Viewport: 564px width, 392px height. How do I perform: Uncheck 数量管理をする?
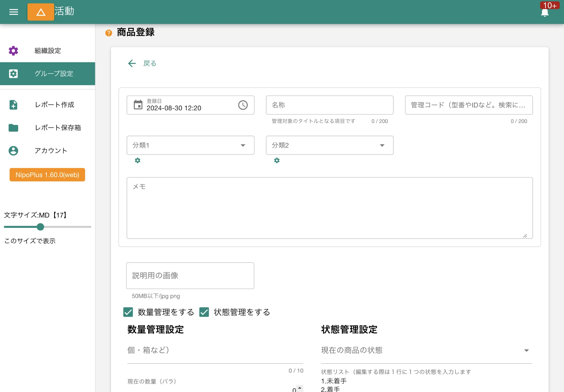128,312
